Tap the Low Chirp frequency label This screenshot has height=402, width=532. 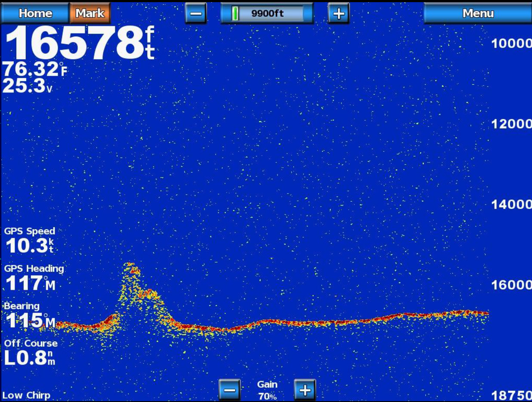pyautogui.click(x=26, y=395)
